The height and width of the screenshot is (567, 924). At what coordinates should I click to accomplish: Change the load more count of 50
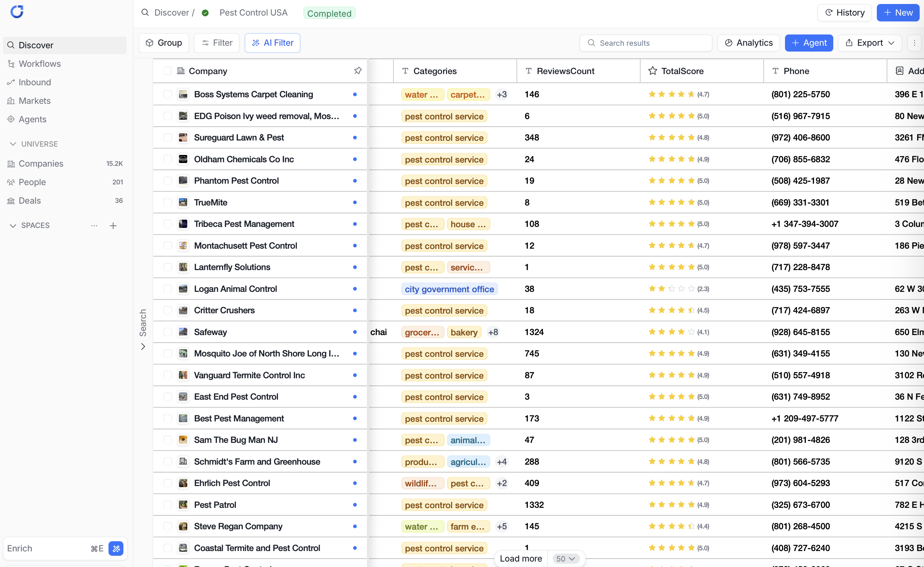[565, 558]
